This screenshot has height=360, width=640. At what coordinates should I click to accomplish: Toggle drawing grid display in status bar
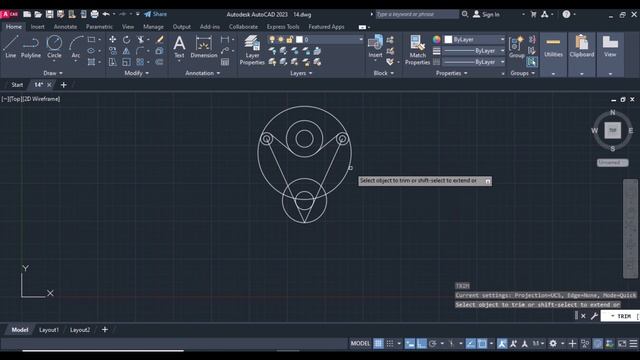(x=378, y=344)
